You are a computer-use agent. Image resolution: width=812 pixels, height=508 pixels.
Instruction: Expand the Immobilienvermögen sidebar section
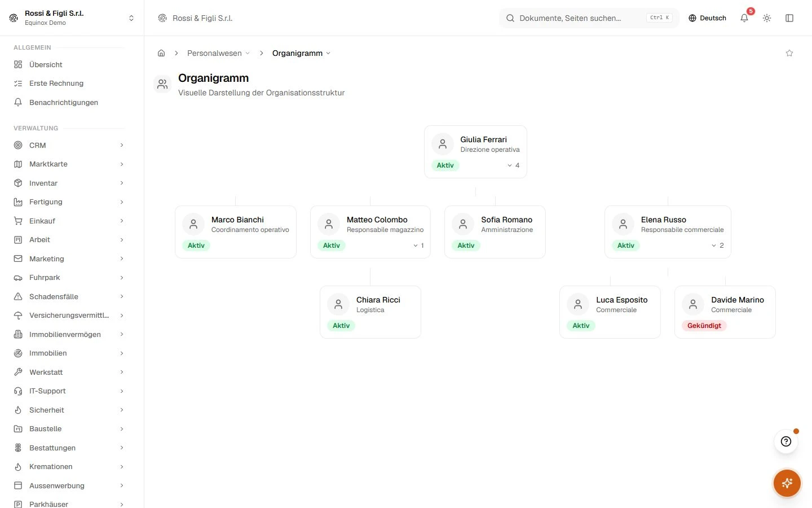69,334
